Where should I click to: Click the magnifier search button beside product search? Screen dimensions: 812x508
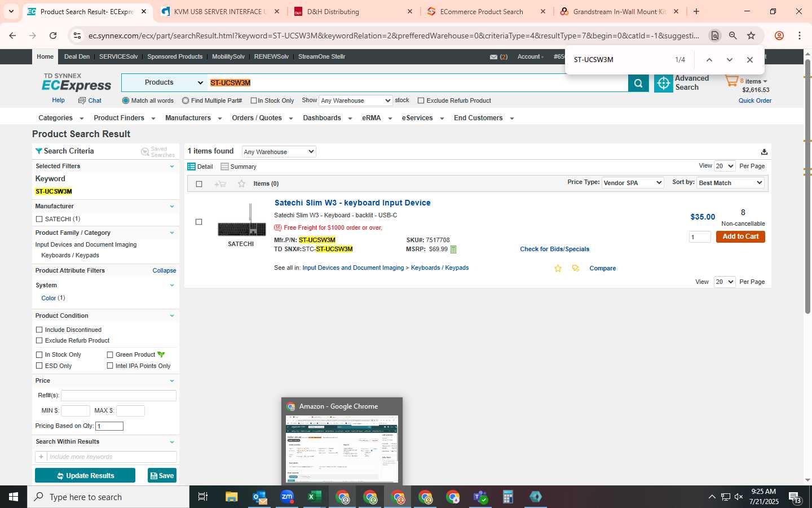coord(638,83)
